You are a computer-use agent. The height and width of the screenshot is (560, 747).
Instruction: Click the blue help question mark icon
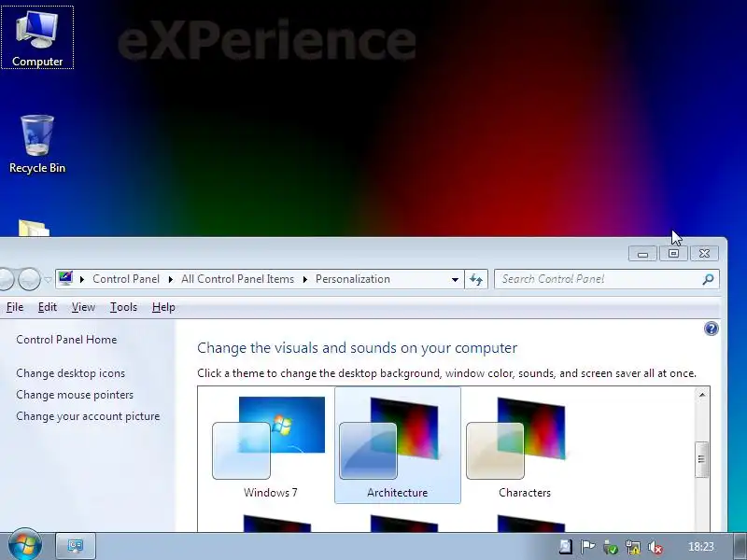pos(711,329)
